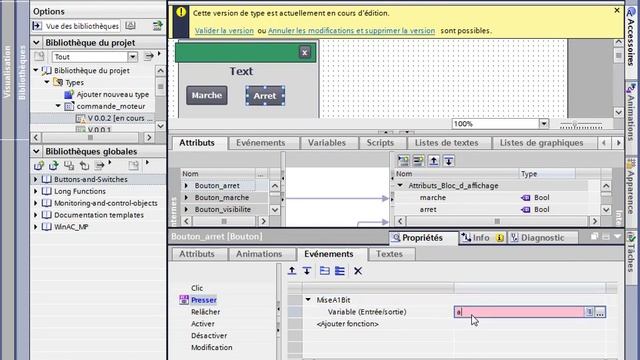Click move down icon above interface list
This screenshot has height=360, width=640.
pos(449,161)
